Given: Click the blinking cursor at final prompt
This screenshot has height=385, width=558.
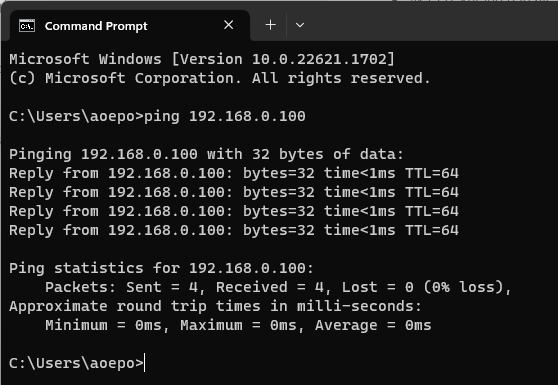Looking at the screenshot, I should tap(144, 363).
